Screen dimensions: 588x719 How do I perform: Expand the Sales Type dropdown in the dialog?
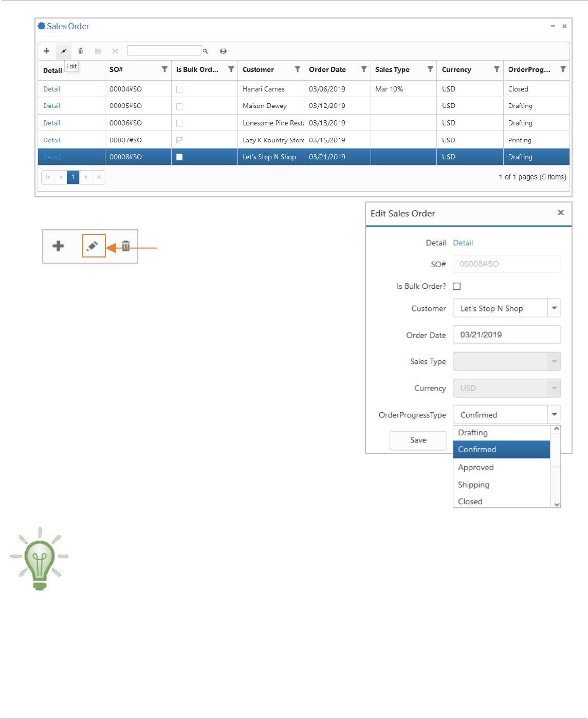554,361
